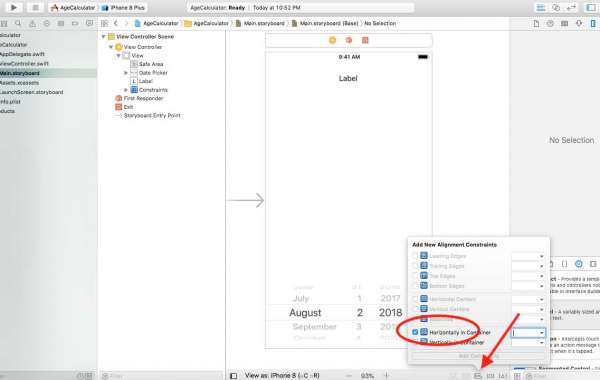Click Main.storyboard in the jump bar
Screen dimensions: 600x380
(260, 23)
